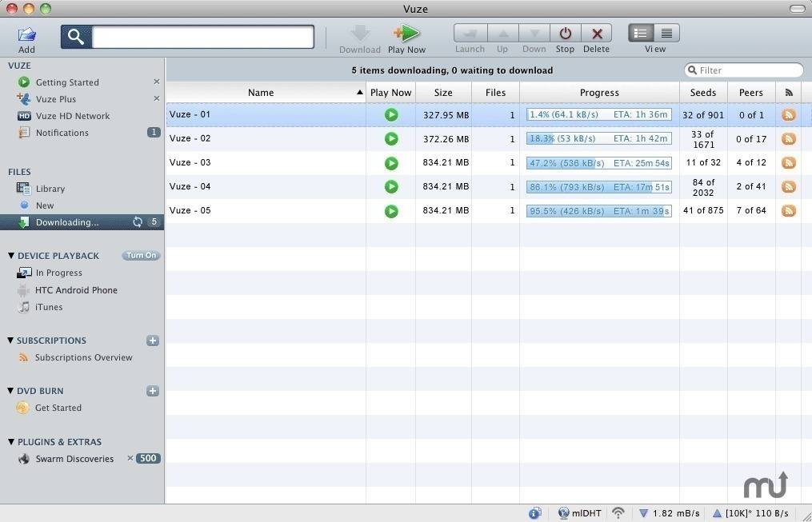Select HTC Android Phone device
812x522 pixels.
76,290
